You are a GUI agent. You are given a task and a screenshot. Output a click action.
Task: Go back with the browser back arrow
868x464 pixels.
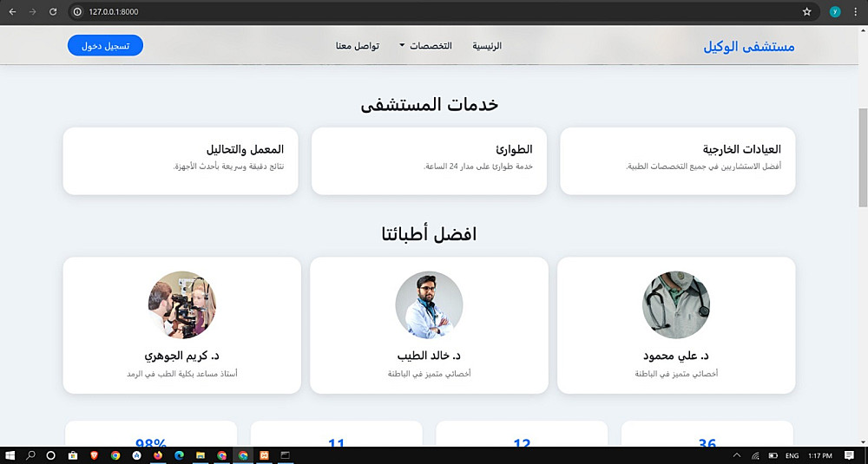tap(12, 11)
